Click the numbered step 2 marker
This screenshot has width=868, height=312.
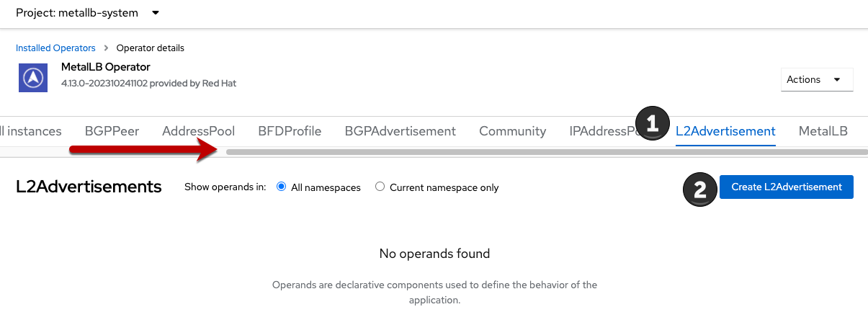click(699, 189)
